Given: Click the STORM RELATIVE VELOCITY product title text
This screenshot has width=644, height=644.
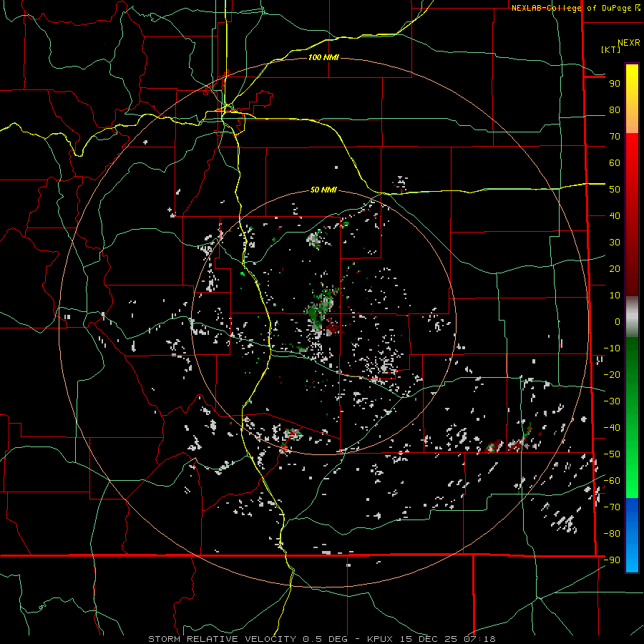Looking at the screenshot, I should (x=221, y=639).
